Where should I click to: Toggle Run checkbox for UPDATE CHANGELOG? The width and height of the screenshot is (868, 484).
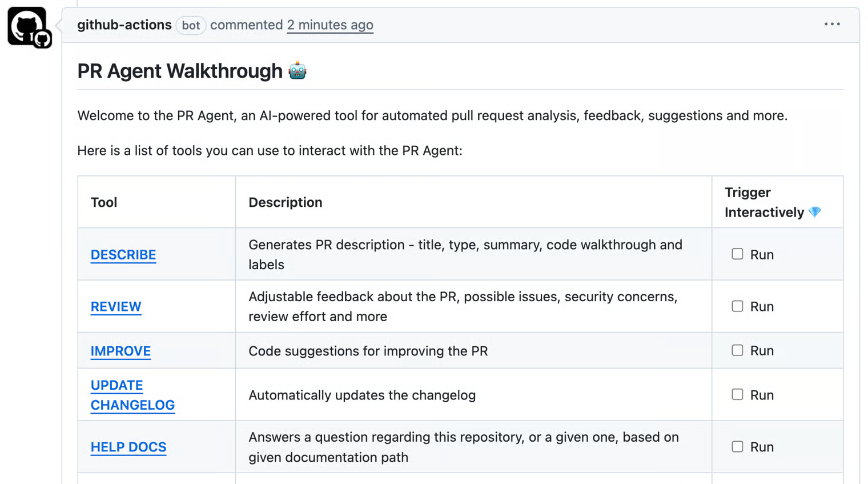click(x=737, y=395)
